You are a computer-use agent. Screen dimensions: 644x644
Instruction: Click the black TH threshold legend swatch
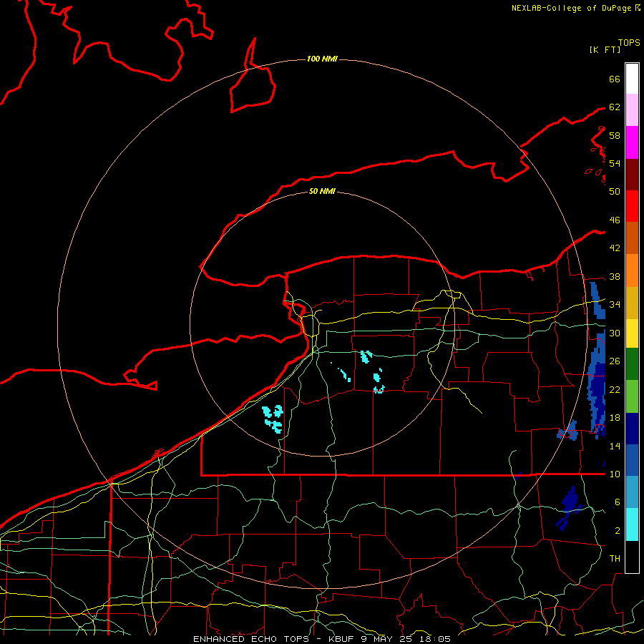(x=632, y=557)
